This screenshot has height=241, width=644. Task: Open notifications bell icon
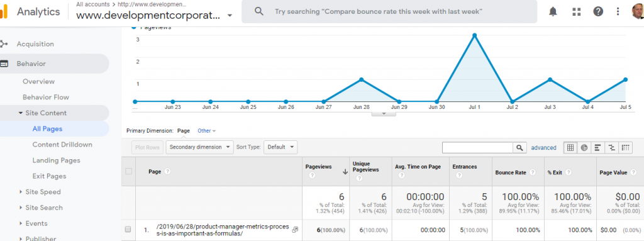[x=553, y=11]
